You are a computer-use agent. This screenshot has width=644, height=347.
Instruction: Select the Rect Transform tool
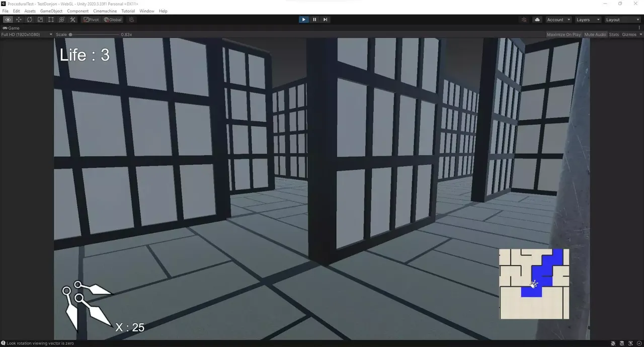point(51,20)
